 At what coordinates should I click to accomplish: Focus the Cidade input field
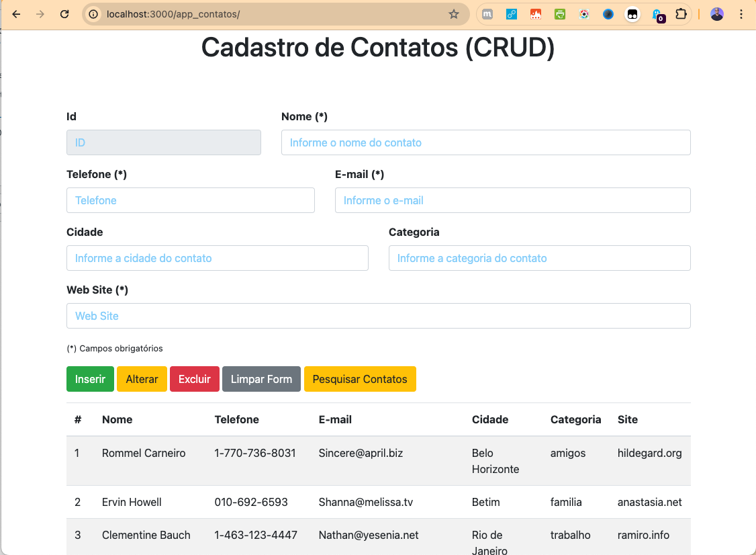[217, 258]
